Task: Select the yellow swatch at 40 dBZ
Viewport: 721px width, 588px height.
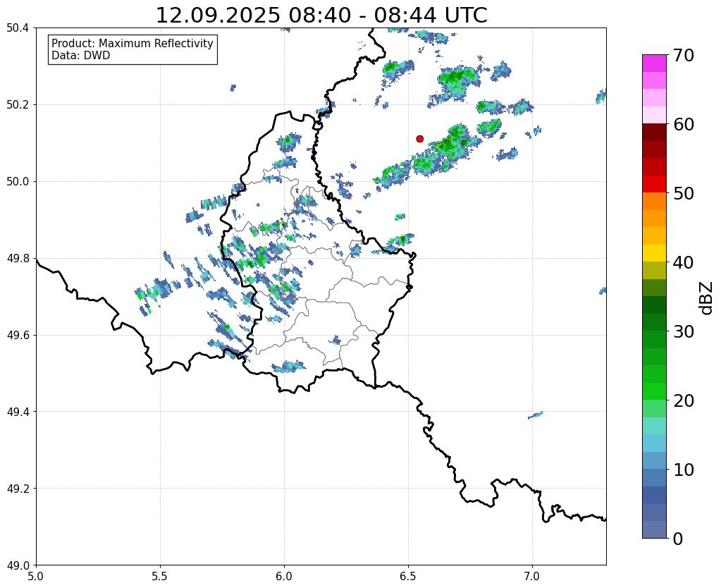Action: click(654, 253)
